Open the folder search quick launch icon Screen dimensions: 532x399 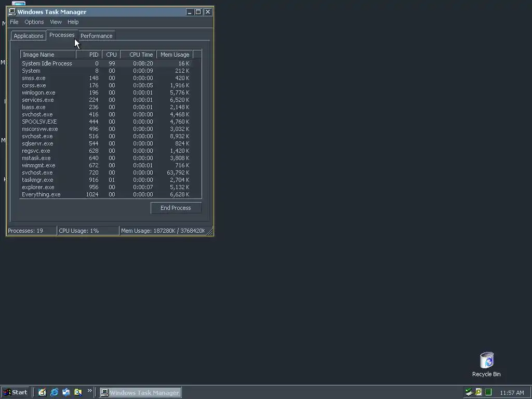[x=78, y=392]
